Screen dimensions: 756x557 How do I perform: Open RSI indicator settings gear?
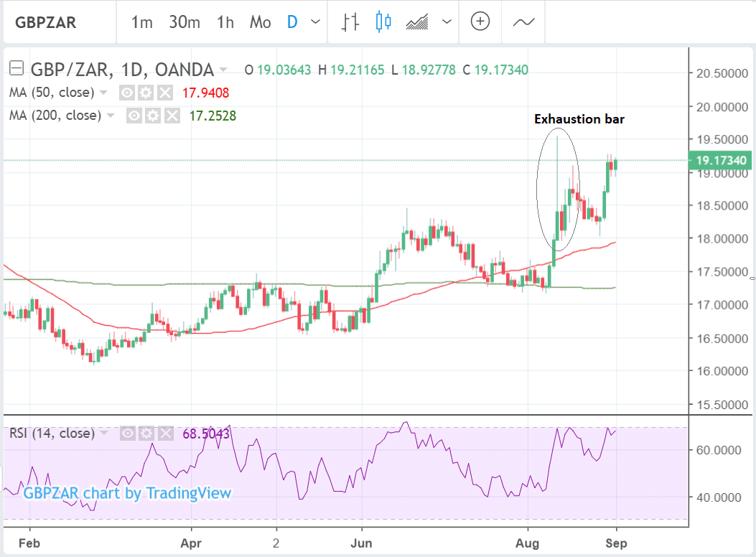[x=146, y=434]
